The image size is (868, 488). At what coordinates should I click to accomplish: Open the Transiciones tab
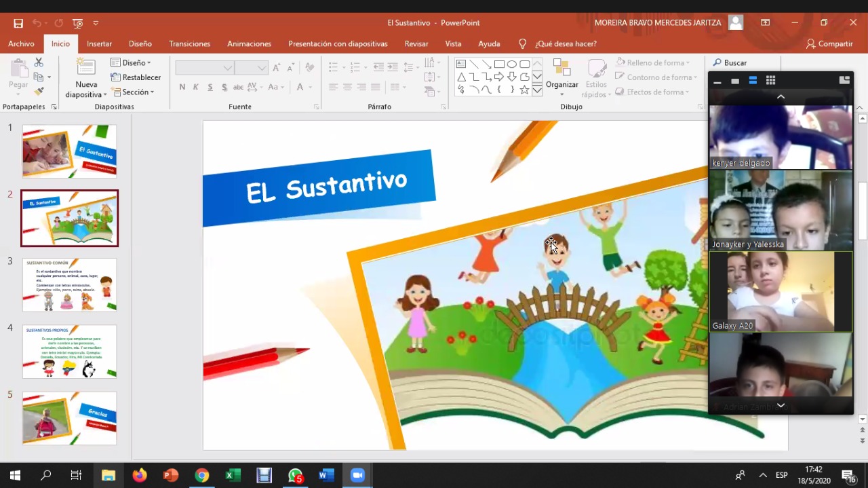point(189,43)
